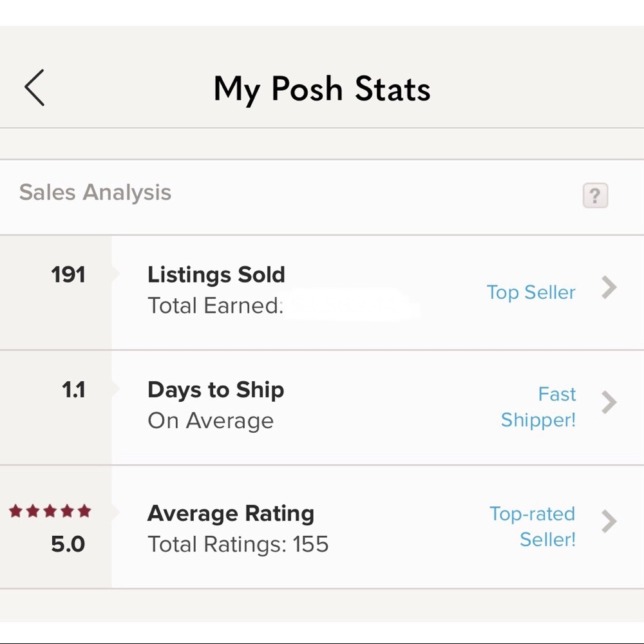Click the 1.1 Days to Ship average
This screenshot has height=644, width=644.
click(75, 390)
